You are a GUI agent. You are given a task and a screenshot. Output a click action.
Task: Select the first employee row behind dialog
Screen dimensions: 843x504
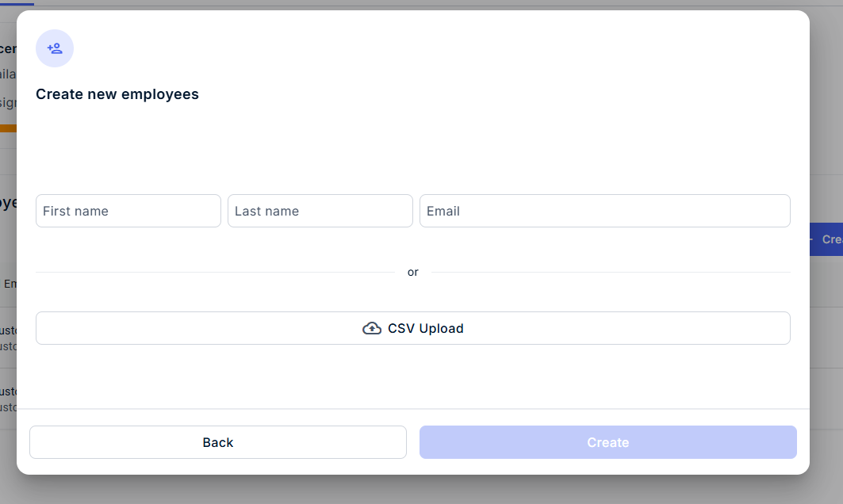[8, 338]
